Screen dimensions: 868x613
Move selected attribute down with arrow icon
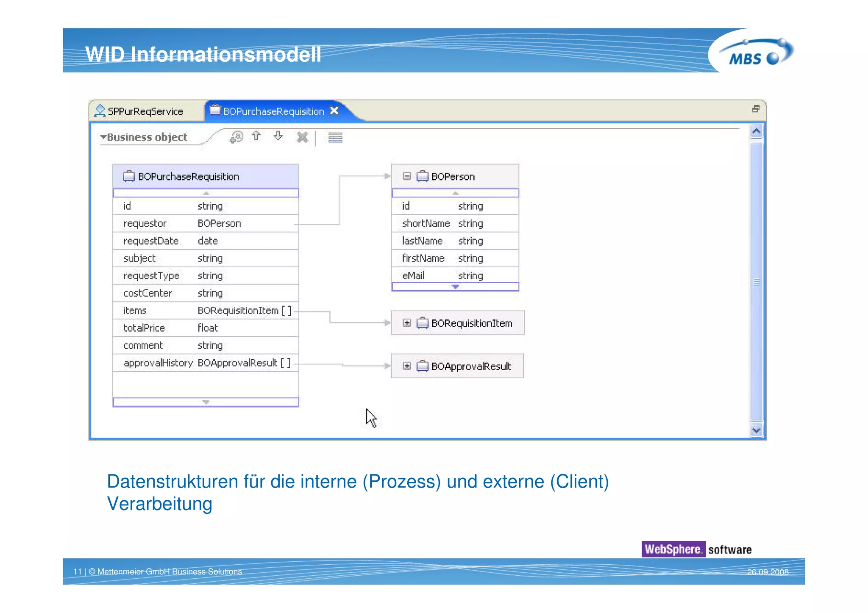click(278, 136)
